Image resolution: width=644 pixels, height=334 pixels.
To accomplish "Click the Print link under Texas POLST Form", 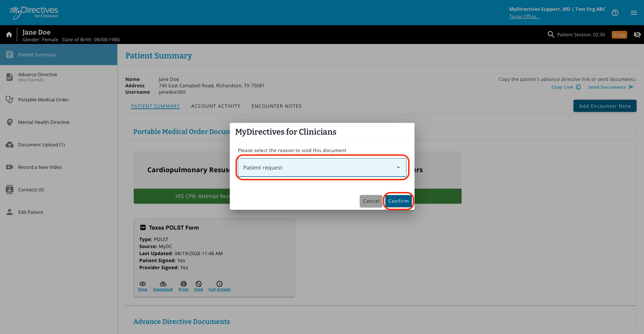I will click(183, 289).
